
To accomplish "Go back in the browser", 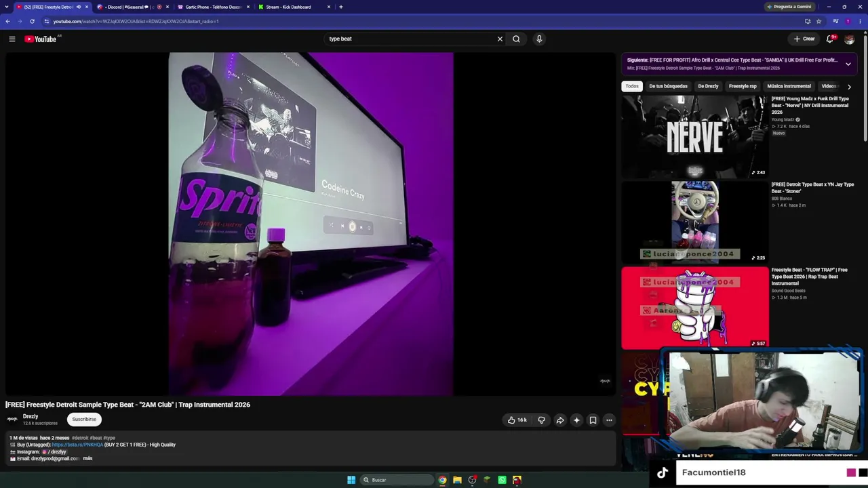I will (7, 21).
